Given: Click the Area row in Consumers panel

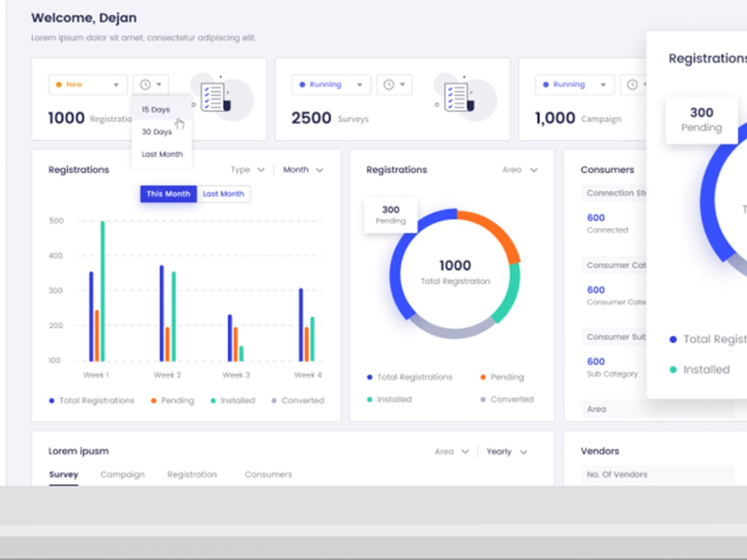Looking at the screenshot, I should pos(657,409).
